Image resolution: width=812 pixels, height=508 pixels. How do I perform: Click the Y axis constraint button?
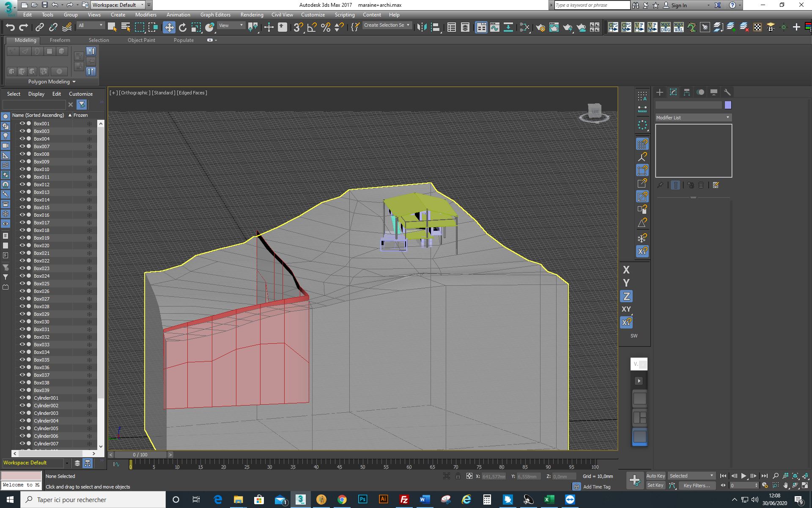(626, 283)
